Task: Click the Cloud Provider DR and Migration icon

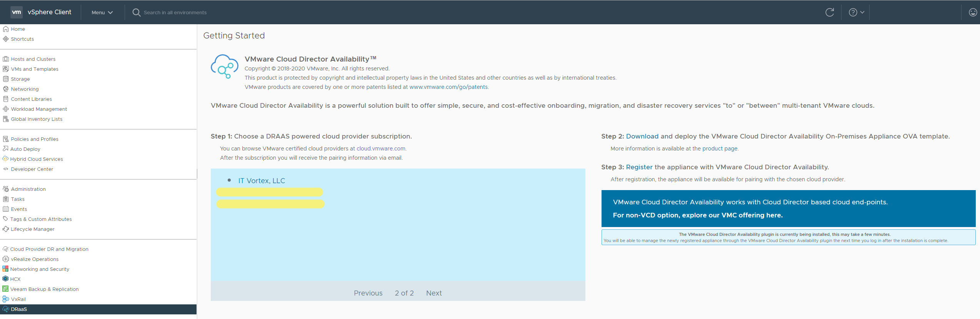Action: [5, 249]
